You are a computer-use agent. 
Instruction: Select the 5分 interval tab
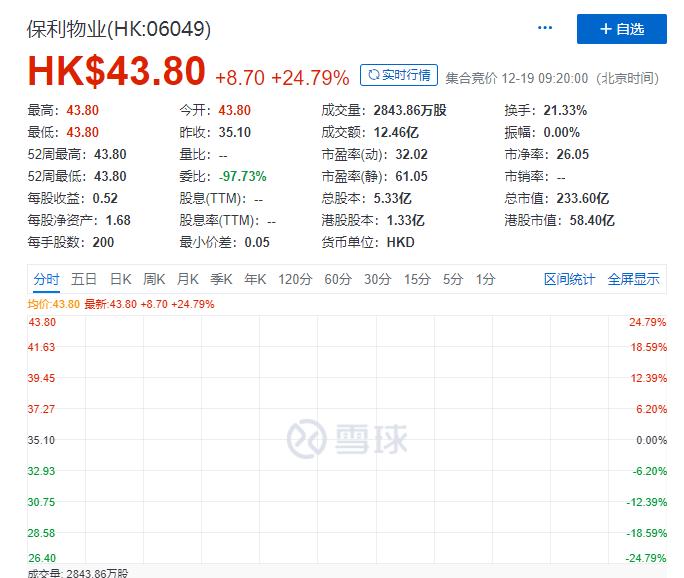453,279
